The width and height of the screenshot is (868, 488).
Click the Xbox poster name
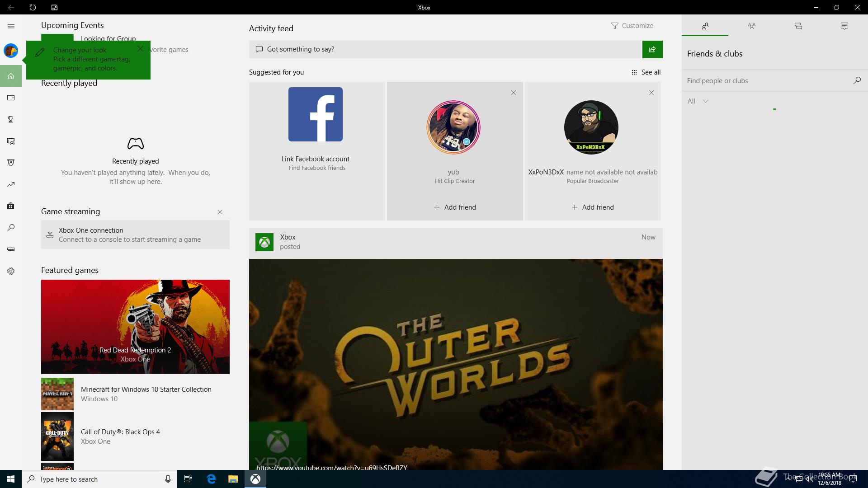point(288,237)
